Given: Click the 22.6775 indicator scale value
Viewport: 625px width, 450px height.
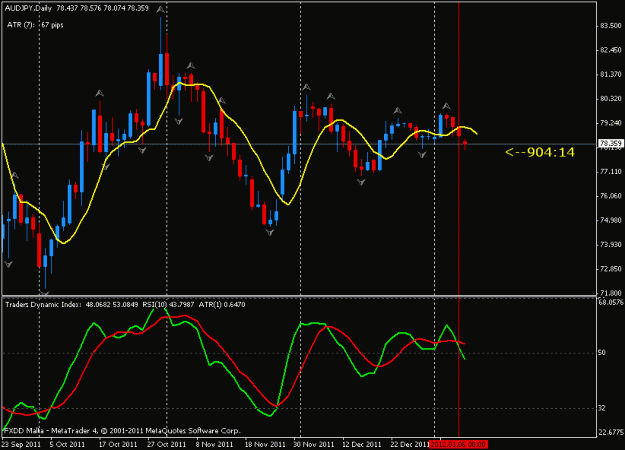Looking at the screenshot, I should tap(611, 432).
